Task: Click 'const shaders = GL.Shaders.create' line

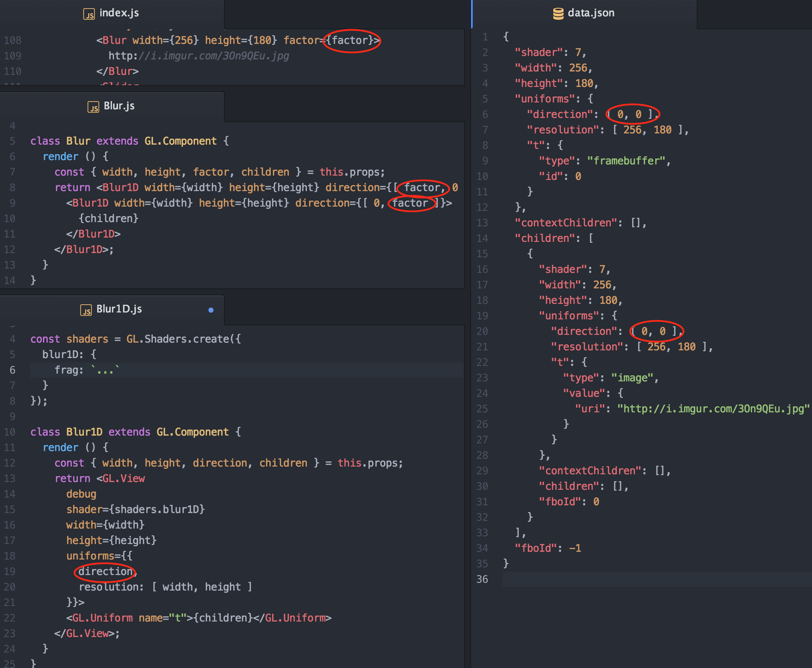Action: (136, 339)
